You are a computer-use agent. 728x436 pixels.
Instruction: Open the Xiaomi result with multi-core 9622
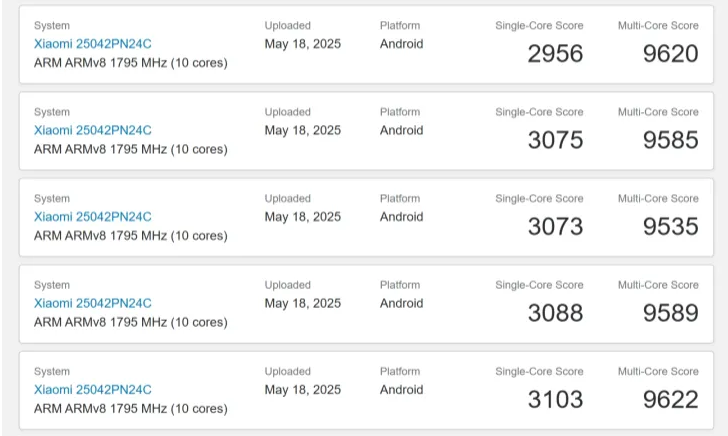point(93,389)
